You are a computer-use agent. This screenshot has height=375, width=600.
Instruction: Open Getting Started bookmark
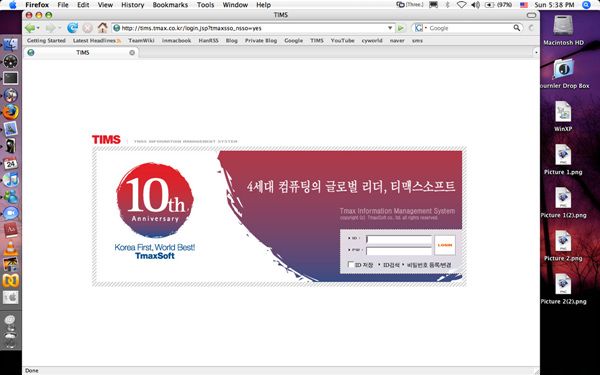(46, 41)
